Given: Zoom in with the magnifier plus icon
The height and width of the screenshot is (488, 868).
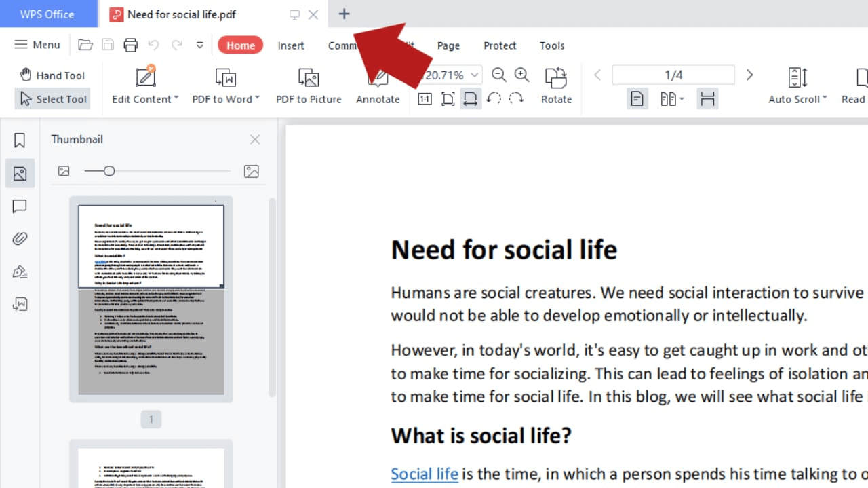Looking at the screenshot, I should click(x=521, y=75).
